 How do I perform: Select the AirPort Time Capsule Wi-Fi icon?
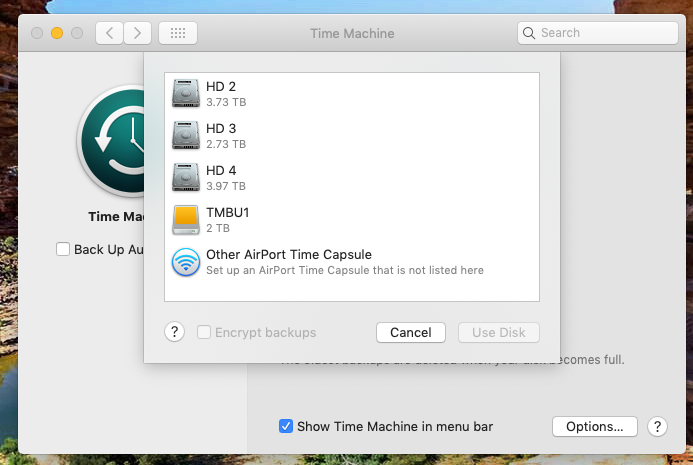tap(186, 262)
